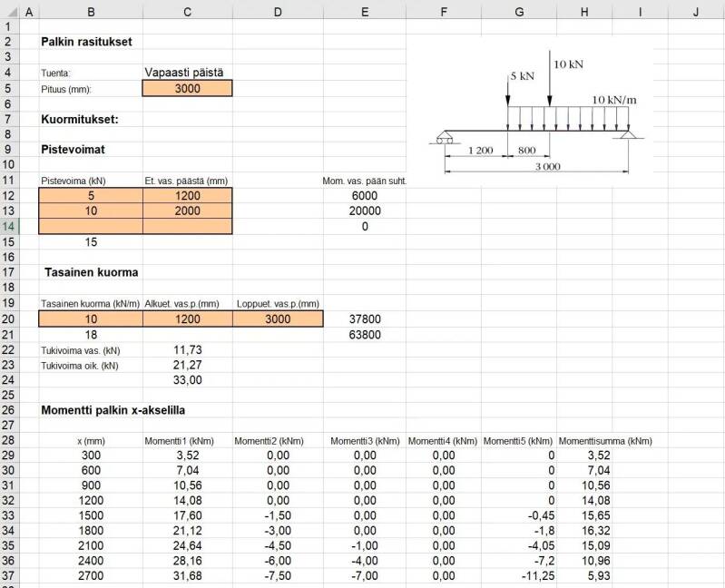
Task: Select the 'Pistevoimat' heading cell
Action: (73, 150)
